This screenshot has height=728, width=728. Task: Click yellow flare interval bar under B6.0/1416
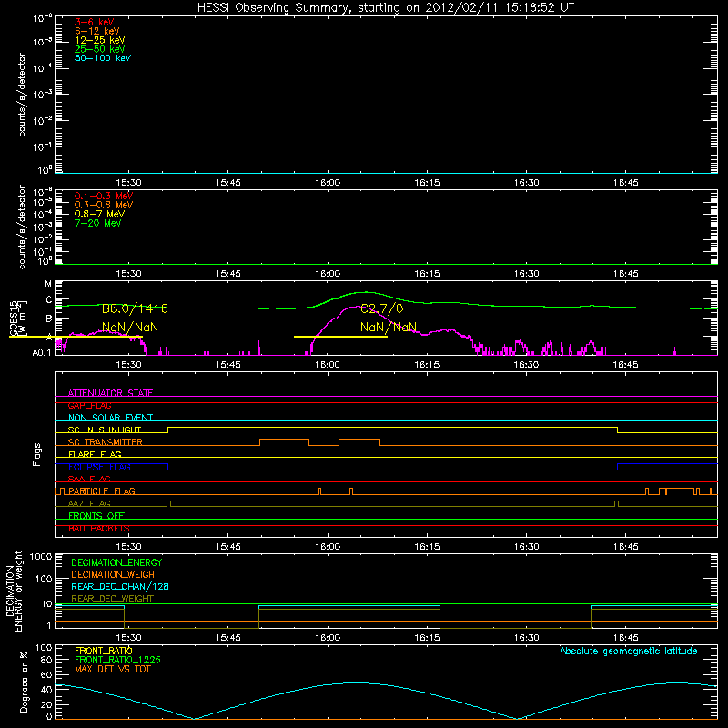click(76, 336)
